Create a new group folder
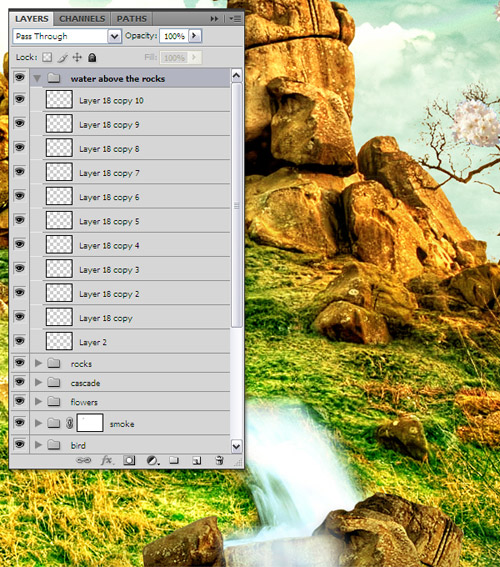This screenshot has width=500, height=567. 174,460
